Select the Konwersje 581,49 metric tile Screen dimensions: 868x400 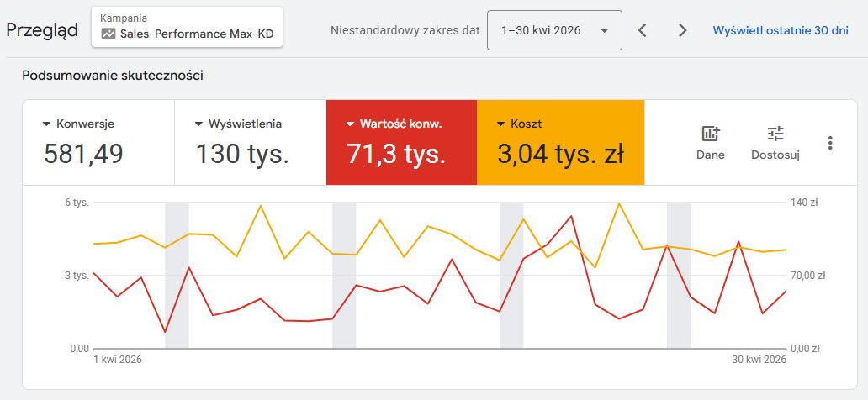98,142
